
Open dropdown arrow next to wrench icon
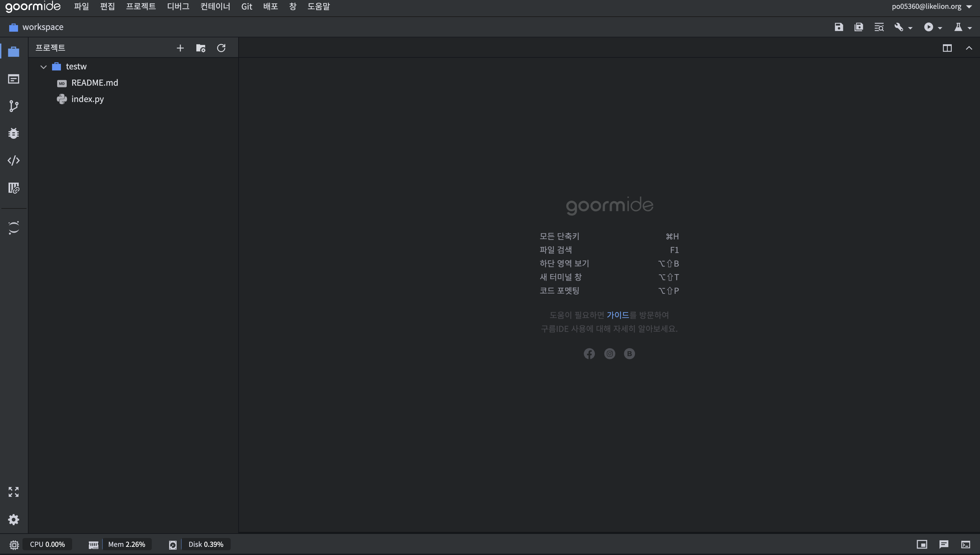click(x=910, y=28)
